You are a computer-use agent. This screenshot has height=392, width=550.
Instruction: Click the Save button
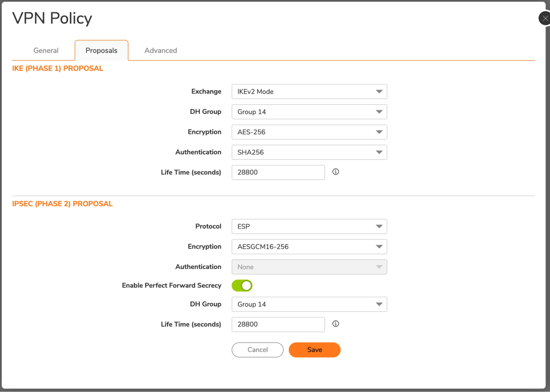click(x=314, y=350)
